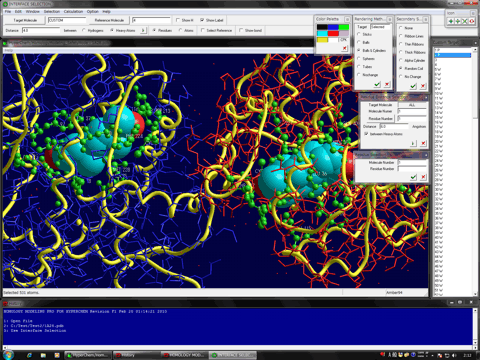Click red X in Color Palette panel
This screenshot has height=360, width=480.
point(344,48)
